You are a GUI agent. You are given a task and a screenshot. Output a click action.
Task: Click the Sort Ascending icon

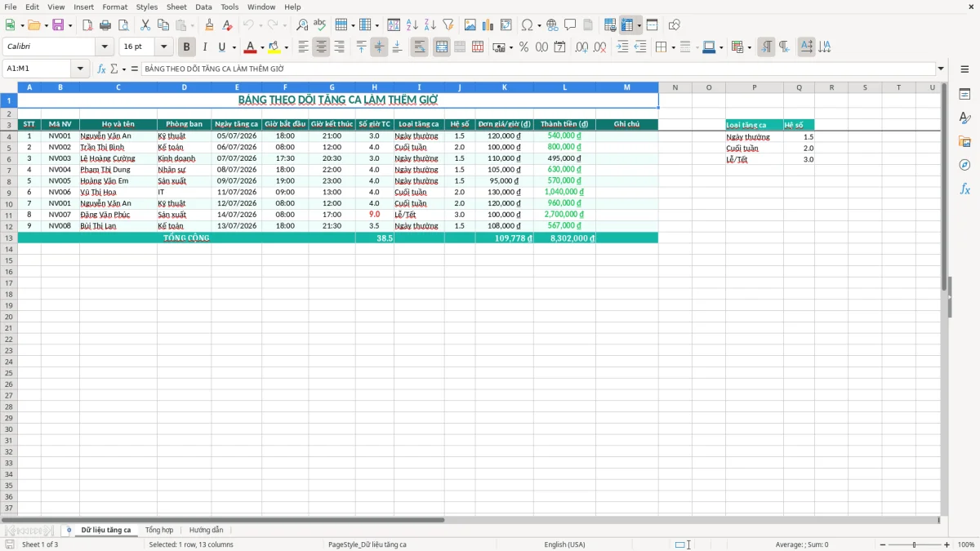pyautogui.click(x=412, y=25)
